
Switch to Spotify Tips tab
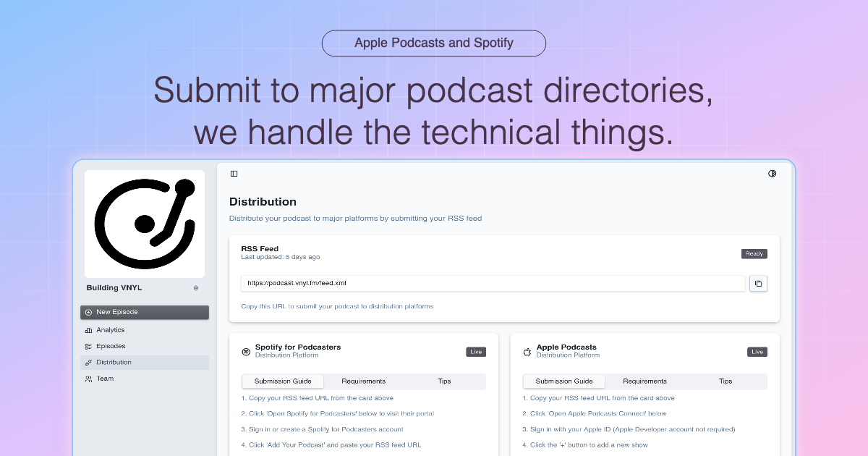(444, 381)
